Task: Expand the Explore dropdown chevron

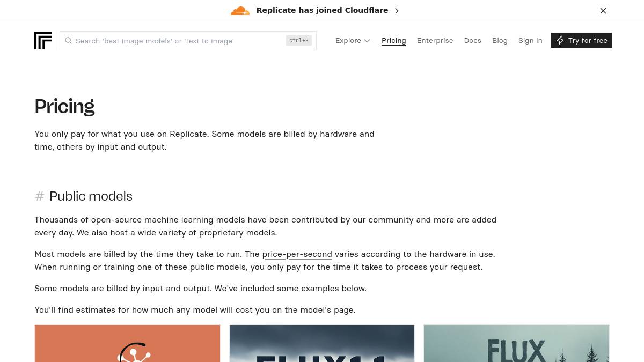Action: pos(367,41)
